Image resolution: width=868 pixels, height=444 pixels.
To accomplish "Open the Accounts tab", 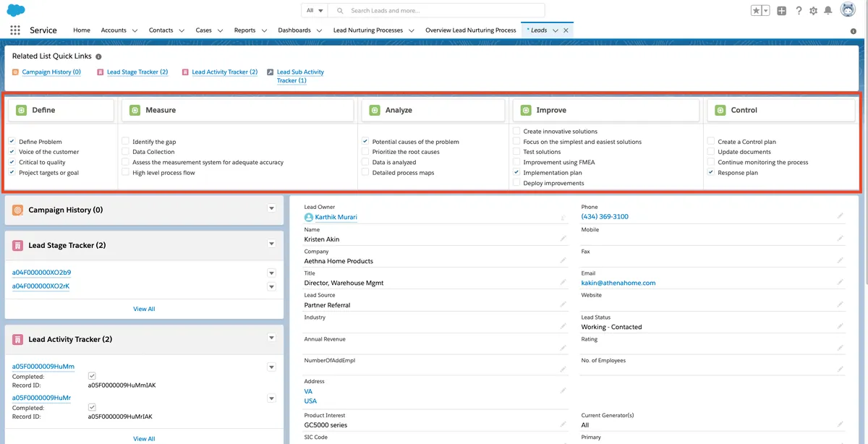I will click(x=114, y=30).
